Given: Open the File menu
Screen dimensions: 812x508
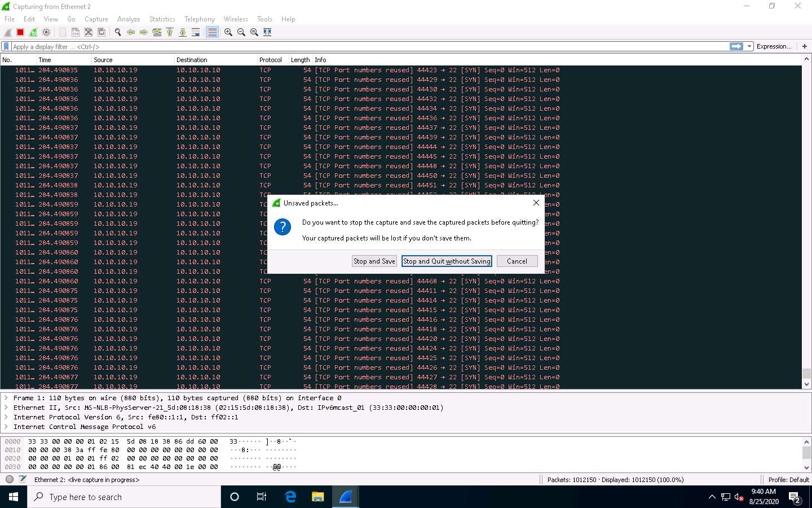Looking at the screenshot, I should [10, 19].
